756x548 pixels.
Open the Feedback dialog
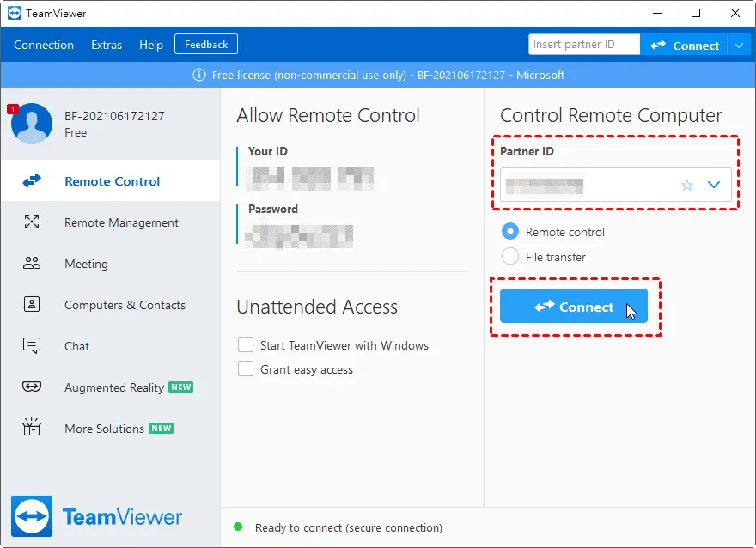(205, 44)
